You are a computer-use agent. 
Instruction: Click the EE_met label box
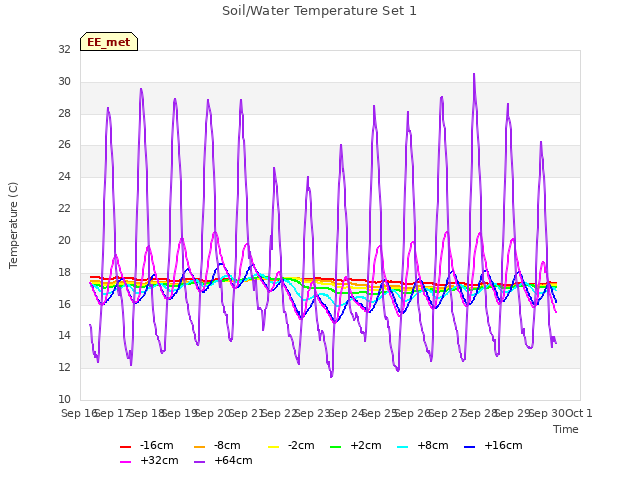point(109,42)
